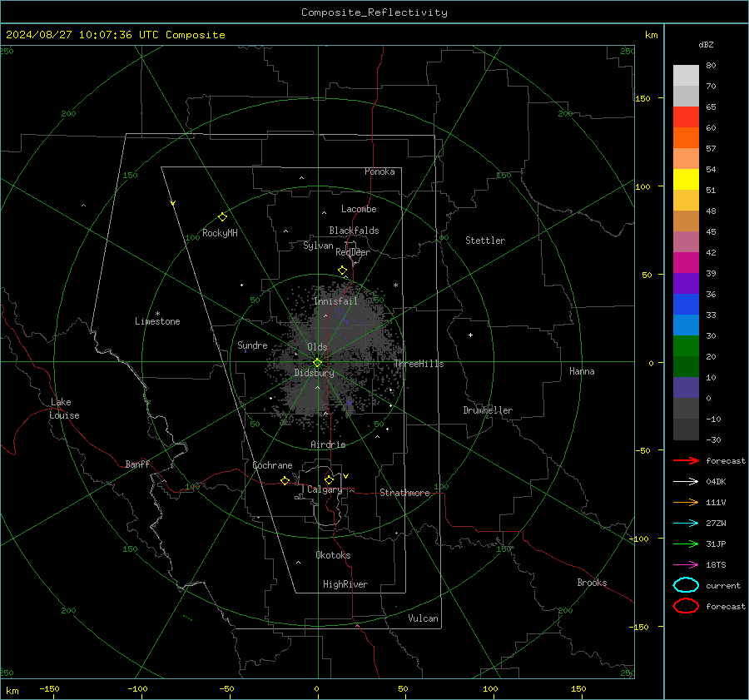Screen dimensions: 749x700
Task: Click the Sundre city label
Action: (x=252, y=345)
